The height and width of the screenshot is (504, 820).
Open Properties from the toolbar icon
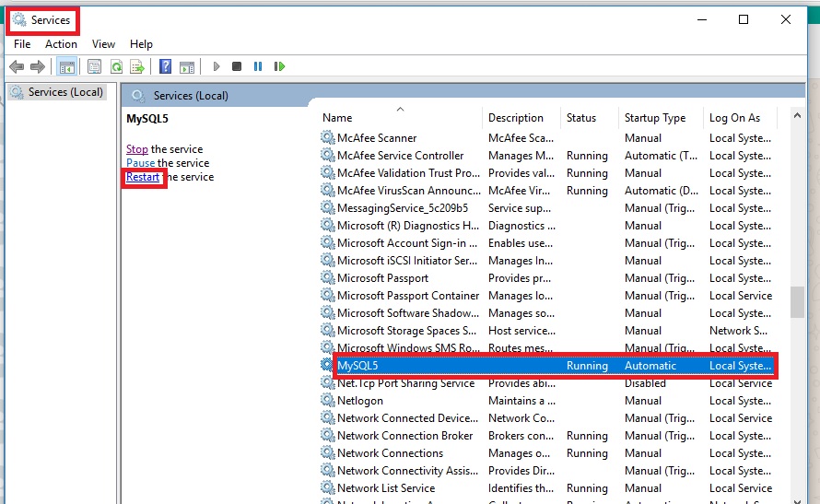(94, 66)
